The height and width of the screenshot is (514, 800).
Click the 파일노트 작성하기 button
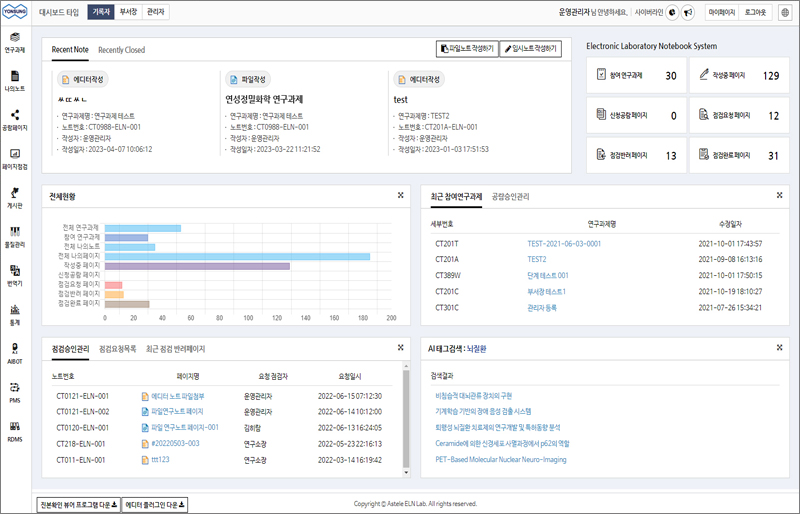click(x=467, y=49)
